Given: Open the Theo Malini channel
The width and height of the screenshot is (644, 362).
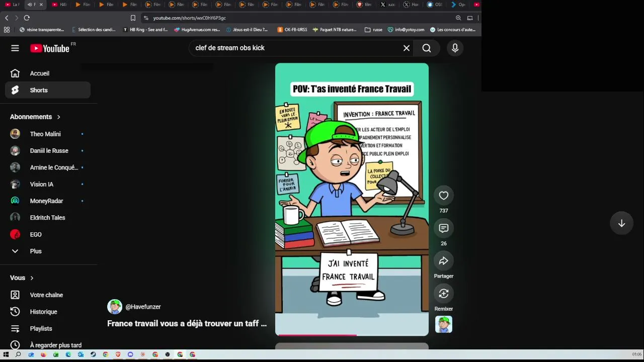Looking at the screenshot, I should coord(48,134).
